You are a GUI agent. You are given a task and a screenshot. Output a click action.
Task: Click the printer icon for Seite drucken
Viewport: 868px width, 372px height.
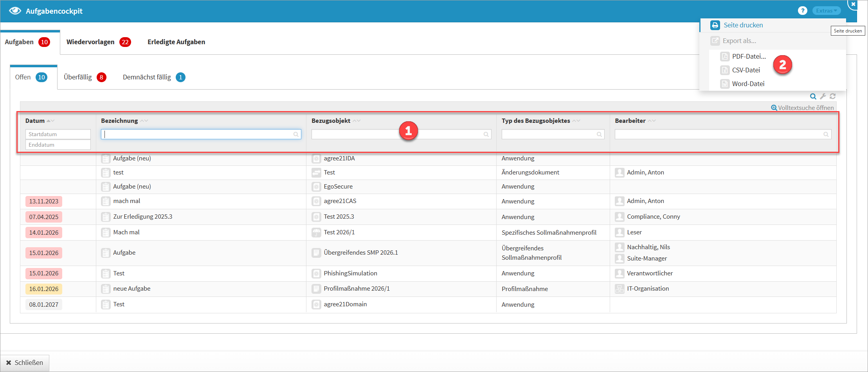tap(715, 25)
